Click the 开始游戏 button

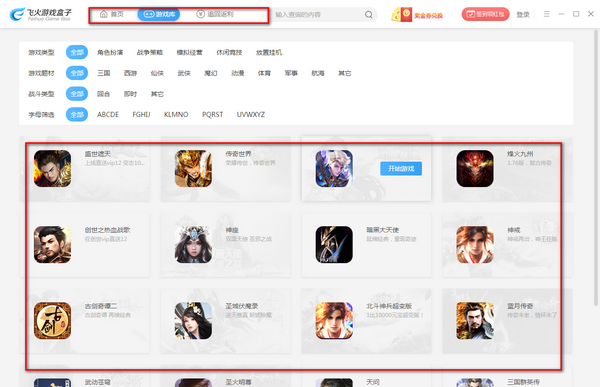pos(401,168)
